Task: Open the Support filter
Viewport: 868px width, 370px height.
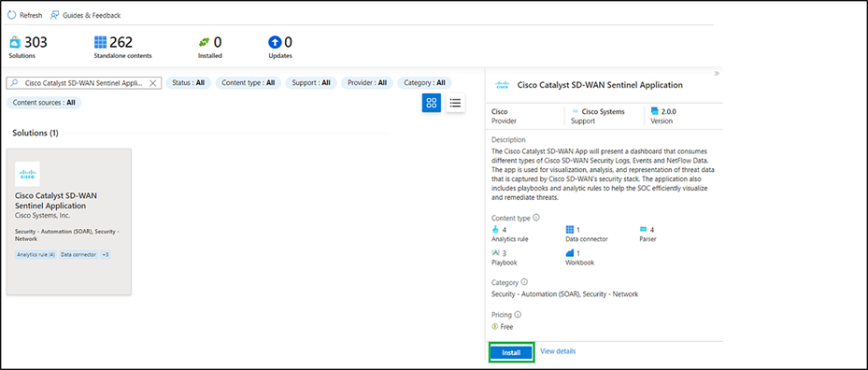Action: 311,83
